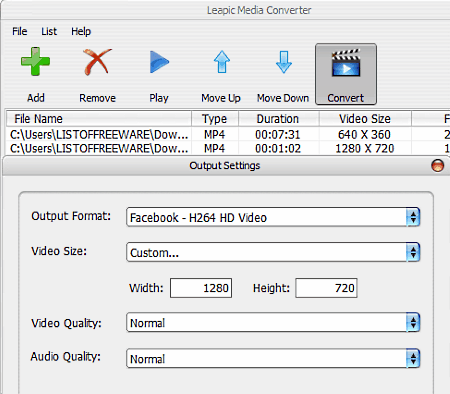Viewport: 450px width, 394px height.
Task: Expand the Video Size dropdown
Action: point(273,252)
